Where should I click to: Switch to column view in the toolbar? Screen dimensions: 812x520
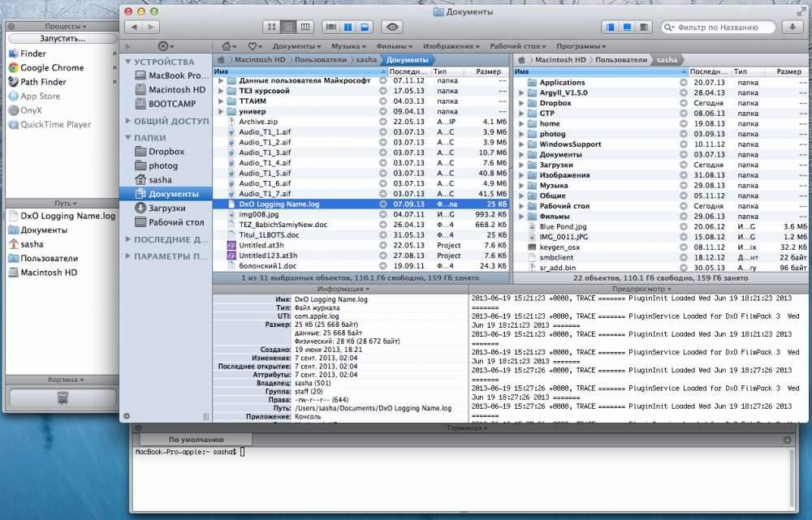tap(304, 28)
